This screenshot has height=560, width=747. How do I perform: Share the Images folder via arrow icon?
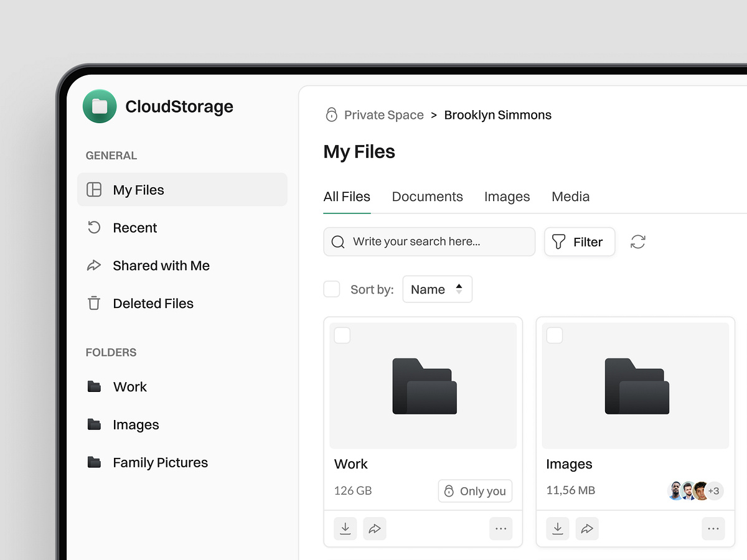point(587,529)
